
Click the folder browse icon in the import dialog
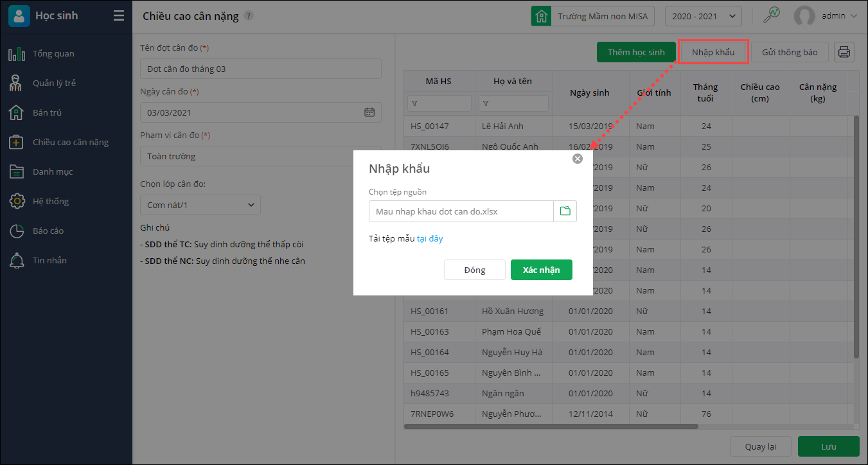[565, 211]
